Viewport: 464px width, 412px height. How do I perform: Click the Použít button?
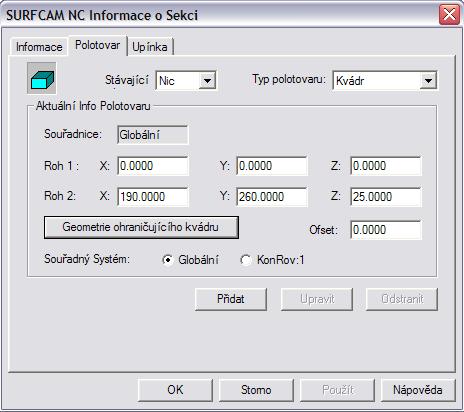337,390
